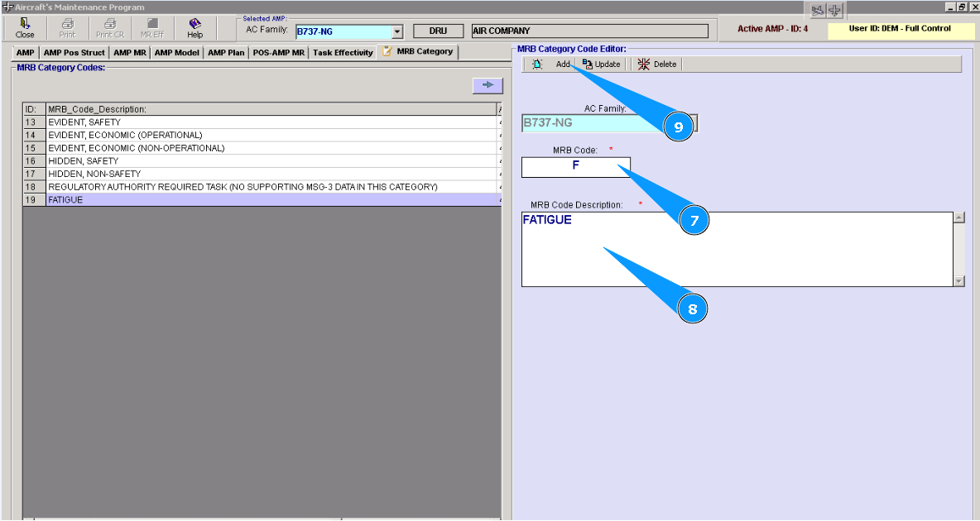The image size is (980, 521).
Task: Switch to the AMP Pos Struct tab
Action: coord(74,52)
